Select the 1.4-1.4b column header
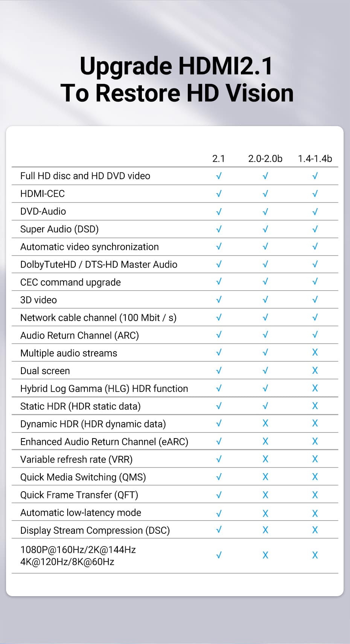 coord(315,158)
